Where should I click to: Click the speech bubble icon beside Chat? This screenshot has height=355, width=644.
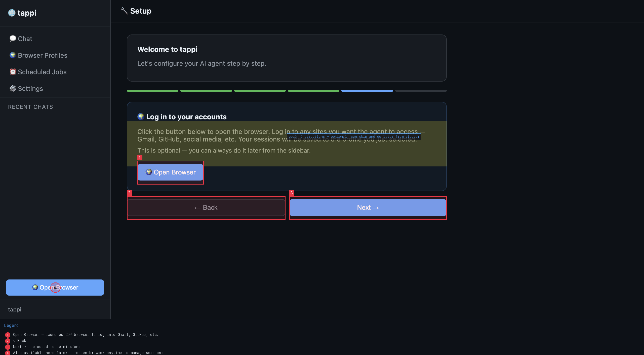click(x=13, y=39)
